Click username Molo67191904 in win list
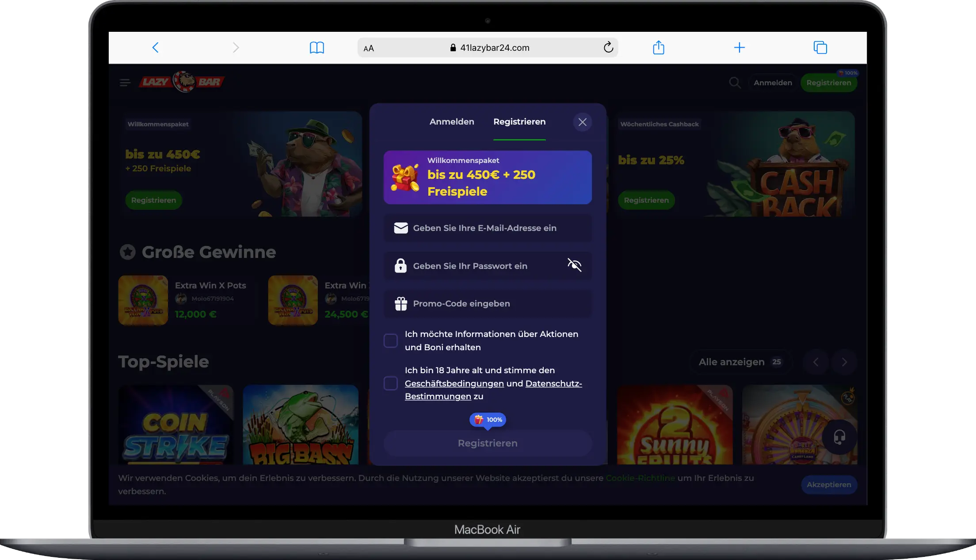The image size is (976, 560). click(213, 299)
